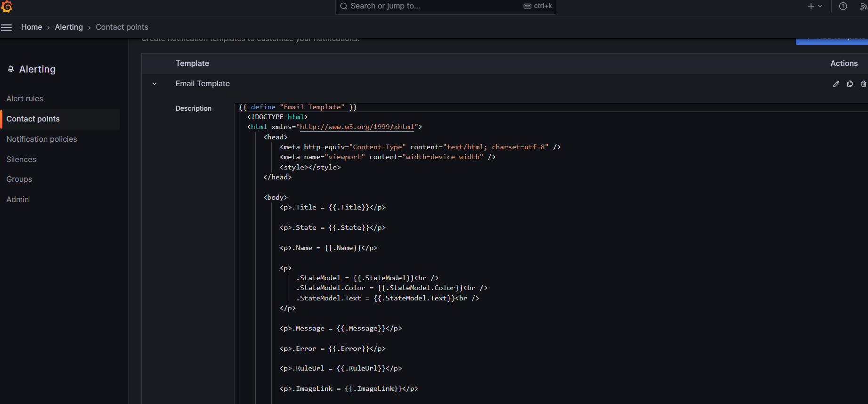Go to the Home breadcrumb
868x404 pixels.
[32, 27]
